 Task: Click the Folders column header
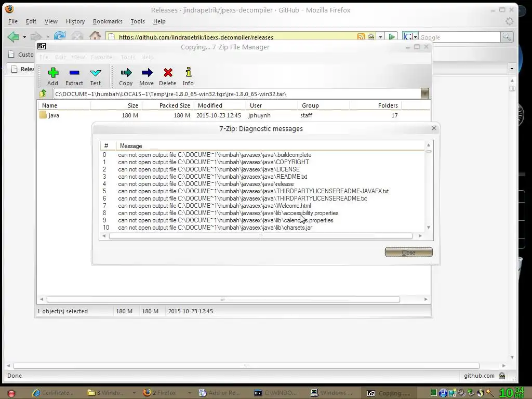click(x=376, y=105)
